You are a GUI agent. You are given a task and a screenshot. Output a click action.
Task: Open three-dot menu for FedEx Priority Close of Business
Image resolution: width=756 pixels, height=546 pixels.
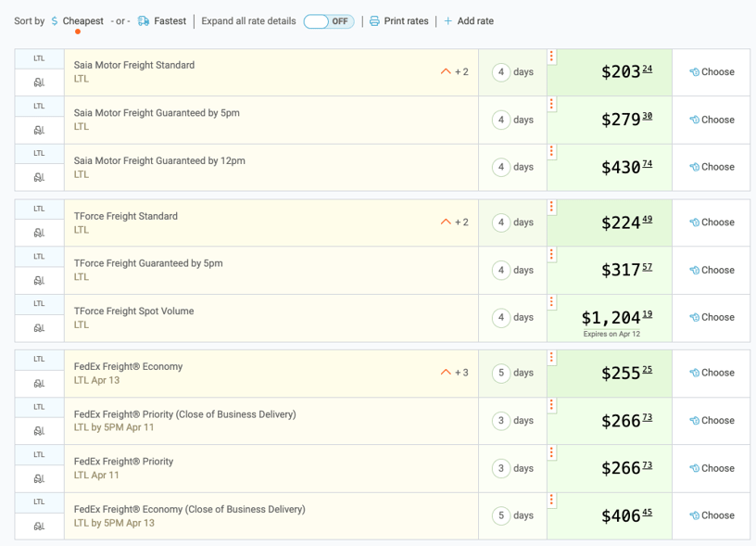[x=551, y=405]
